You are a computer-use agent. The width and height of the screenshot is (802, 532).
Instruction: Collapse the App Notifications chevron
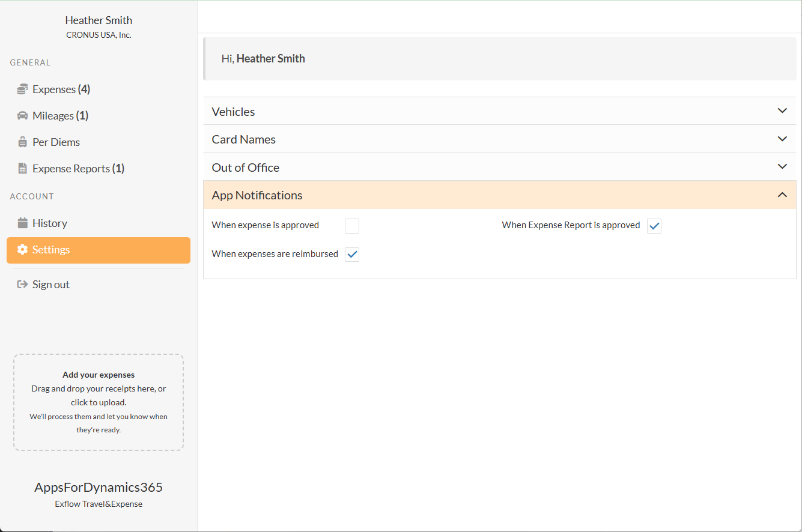click(782, 195)
